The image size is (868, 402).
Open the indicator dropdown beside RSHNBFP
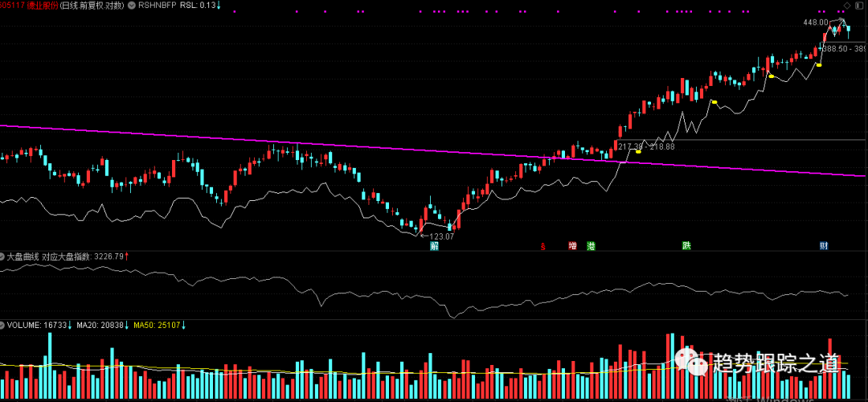pos(133,6)
